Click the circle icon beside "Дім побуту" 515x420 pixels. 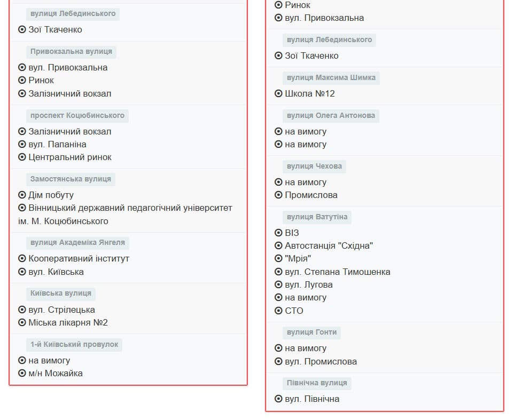(x=22, y=195)
